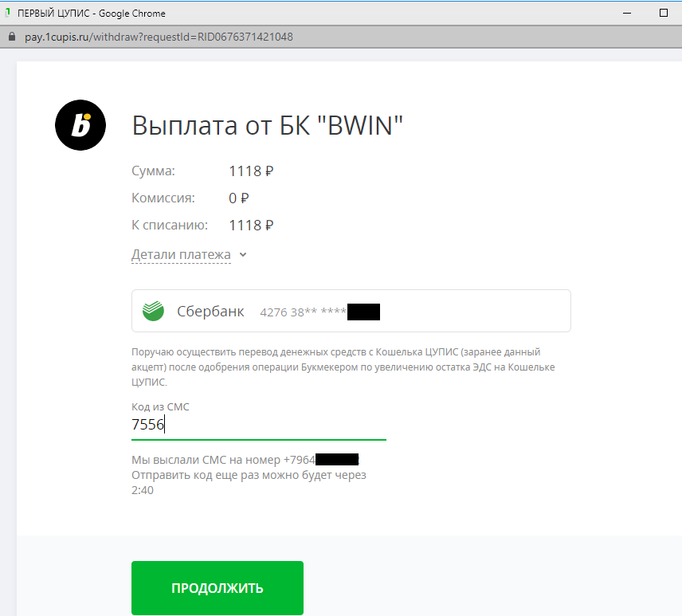Click the black BWIN logo icon
This screenshot has width=682, height=616.
tap(80, 125)
